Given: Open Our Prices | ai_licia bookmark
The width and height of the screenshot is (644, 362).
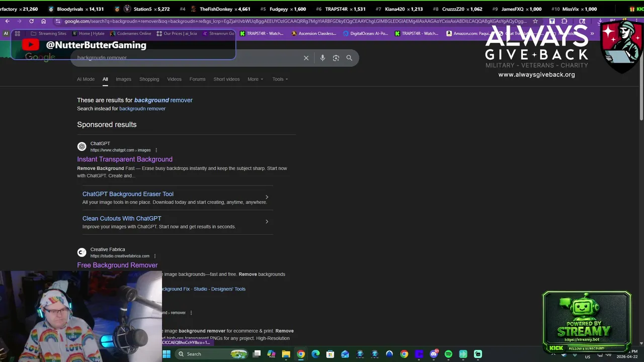Looking at the screenshot, I should [177, 33].
